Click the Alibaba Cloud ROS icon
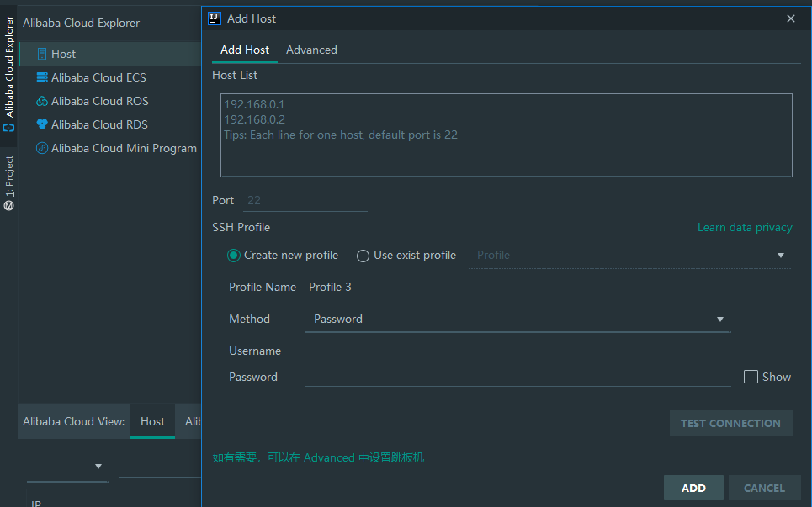 [42, 101]
